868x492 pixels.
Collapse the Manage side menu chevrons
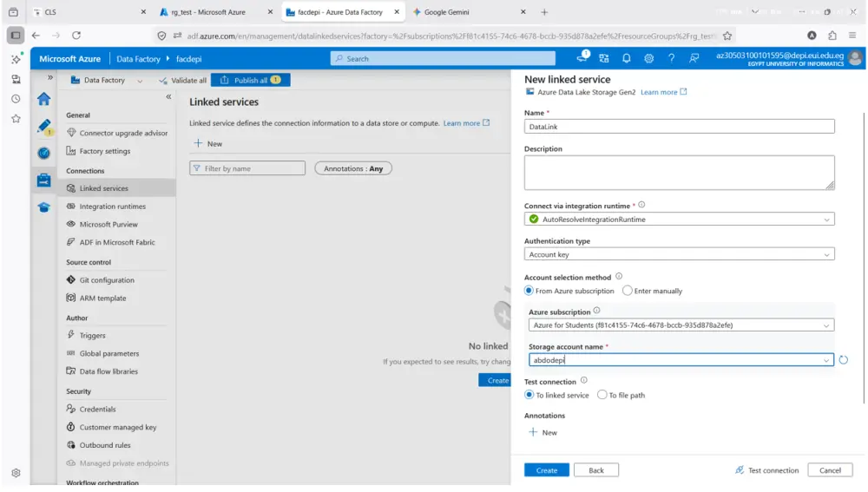(x=168, y=97)
